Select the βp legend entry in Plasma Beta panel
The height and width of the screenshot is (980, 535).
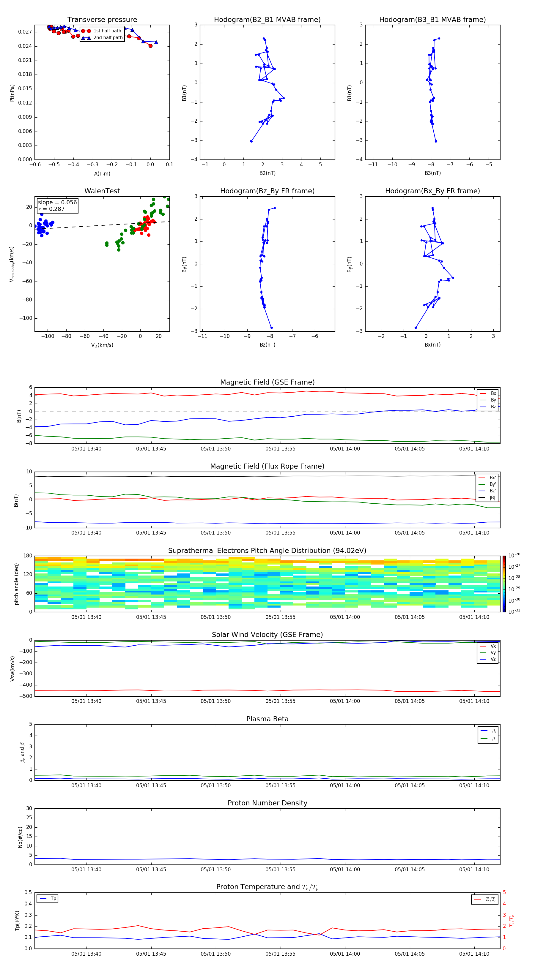[x=488, y=731]
